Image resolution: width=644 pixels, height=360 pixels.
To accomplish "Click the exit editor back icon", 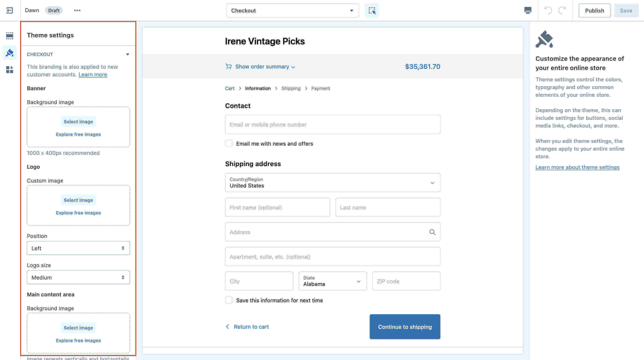I will (x=9, y=10).
